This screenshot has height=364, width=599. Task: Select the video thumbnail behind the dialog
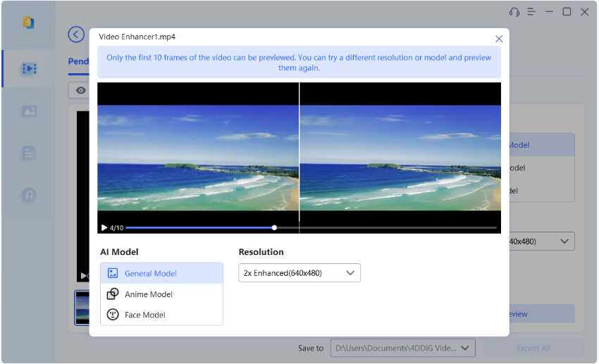(x=82, y=308)
